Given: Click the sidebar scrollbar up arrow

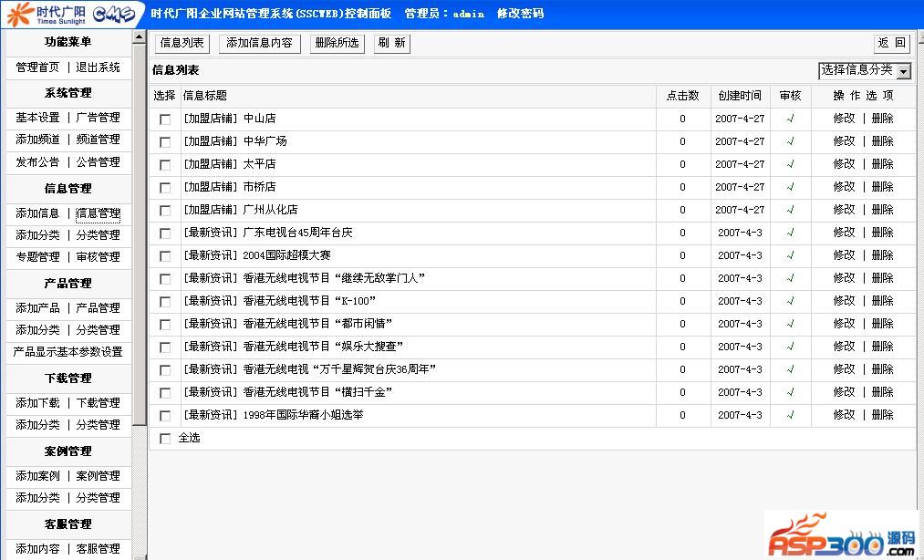Looking at the screenshot, I should pyautogui.click(x=139, y=37).
